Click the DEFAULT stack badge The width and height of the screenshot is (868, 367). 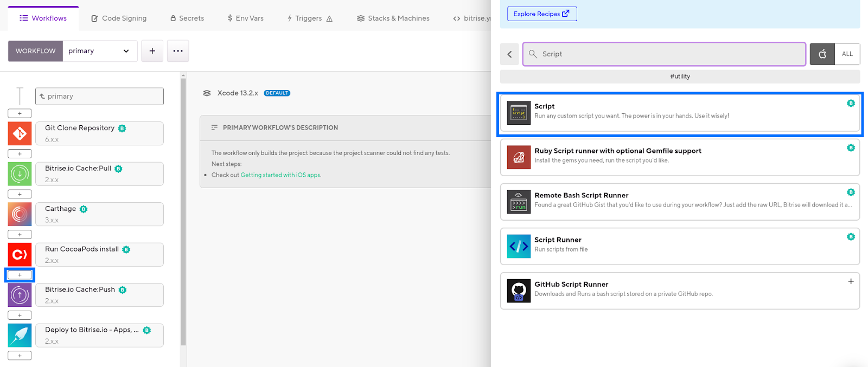tap(277, 93)
